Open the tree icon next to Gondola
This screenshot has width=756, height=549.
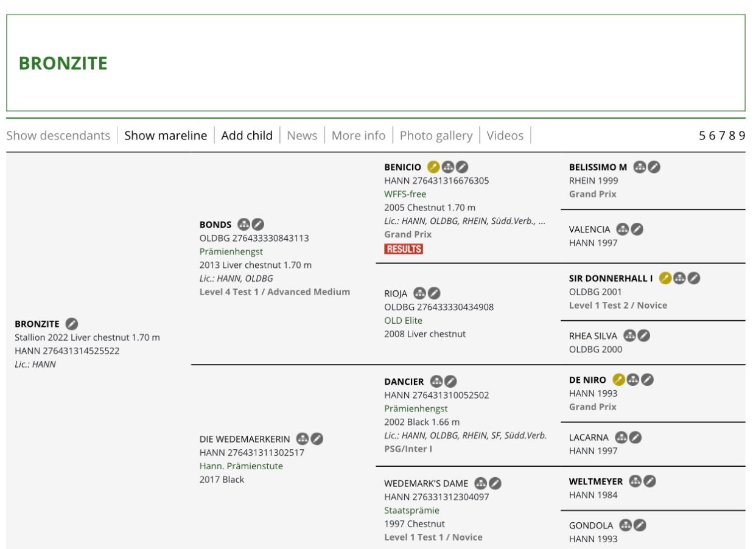(625, 525)
